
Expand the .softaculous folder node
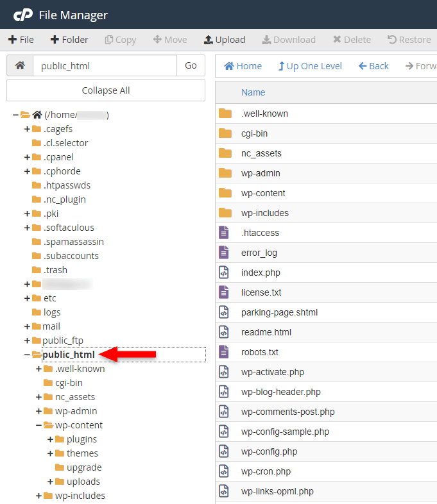coord(27,228)
